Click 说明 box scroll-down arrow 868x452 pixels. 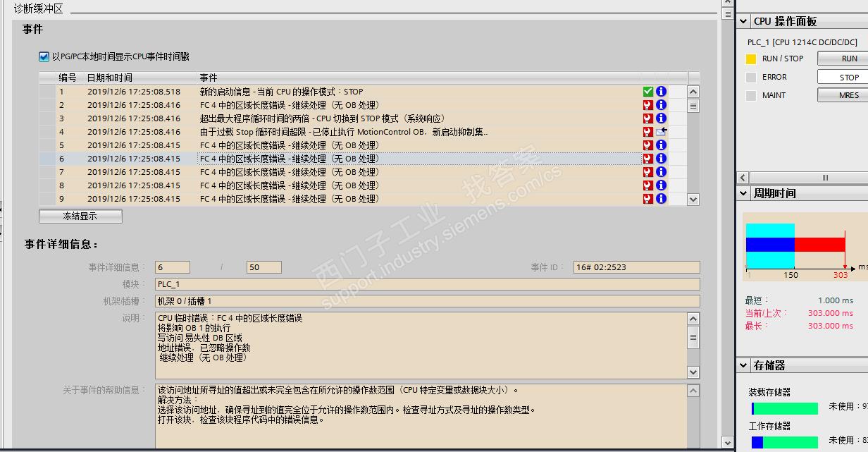pos(693,372)
